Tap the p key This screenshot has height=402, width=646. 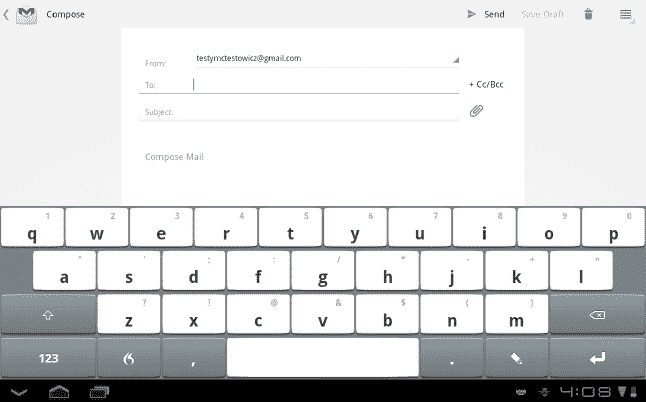[x=613, y=227]
